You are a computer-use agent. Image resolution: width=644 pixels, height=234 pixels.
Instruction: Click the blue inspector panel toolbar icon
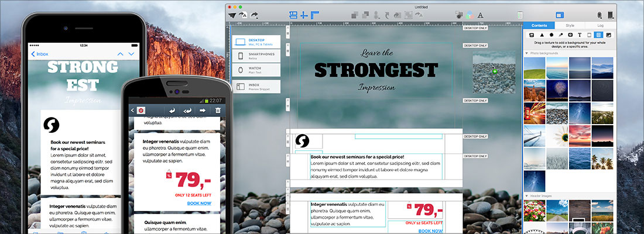click(559, 15)
